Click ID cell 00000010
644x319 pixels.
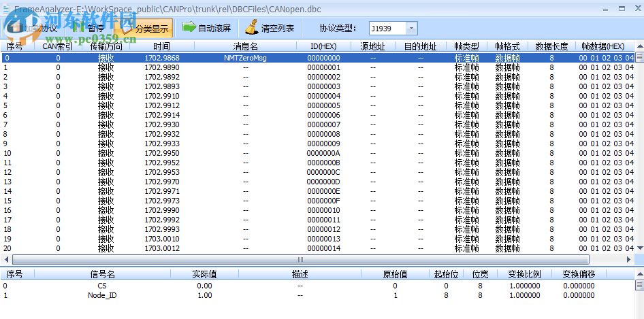(x=323, y=210)
